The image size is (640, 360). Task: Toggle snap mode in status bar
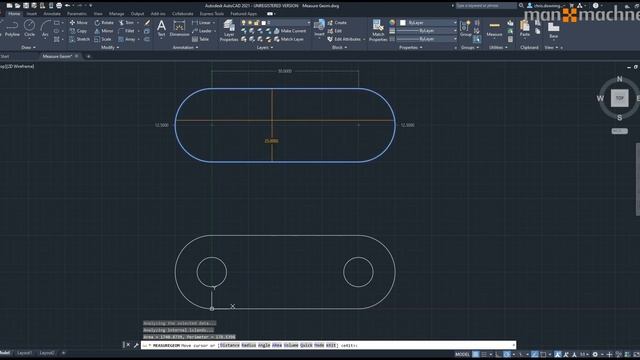pyautogui.click(x=484, y=354)
